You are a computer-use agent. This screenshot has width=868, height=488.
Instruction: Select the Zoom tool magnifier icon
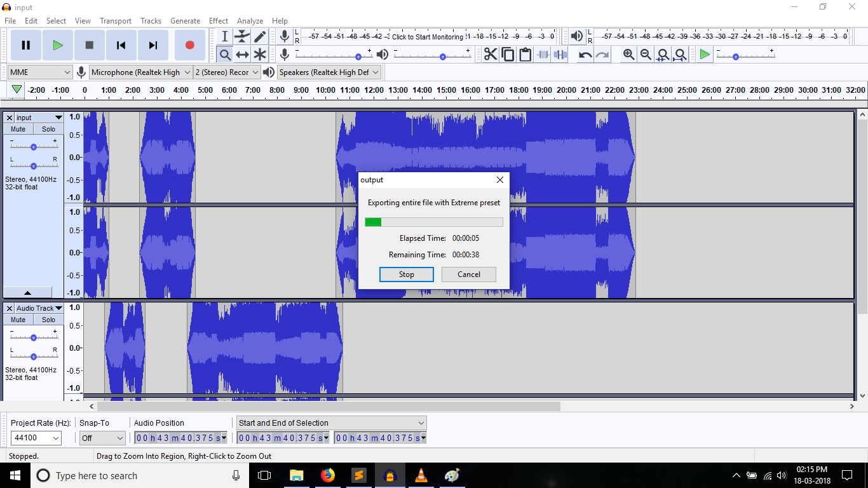[x=225, y=55]
